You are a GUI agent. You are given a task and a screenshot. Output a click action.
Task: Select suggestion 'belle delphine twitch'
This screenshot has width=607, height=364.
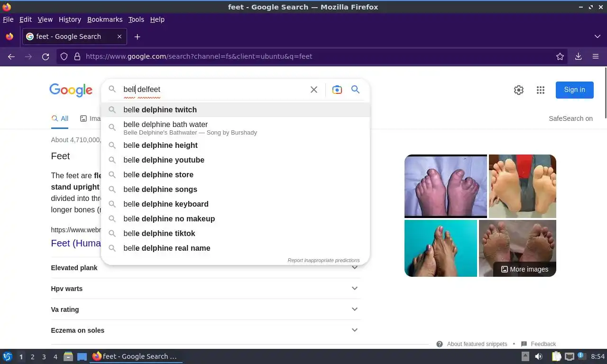(x=235, y=109)
